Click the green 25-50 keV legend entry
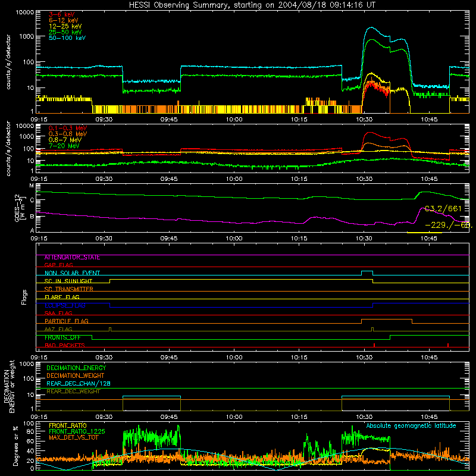Viewport: 476px width, 476px height. point(65,32)
